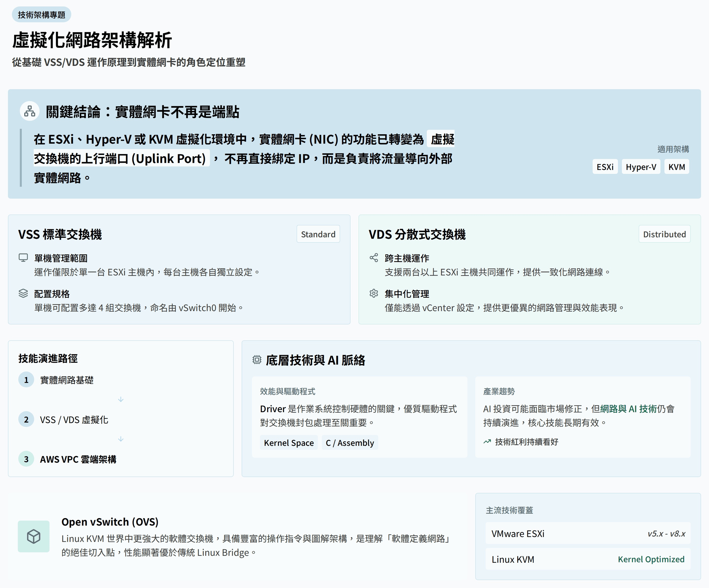The width and height of the screenshot is (709, 588).
Task: Select step 3 AWS VPC 雲端架構
Action: [x=78, y=459]
